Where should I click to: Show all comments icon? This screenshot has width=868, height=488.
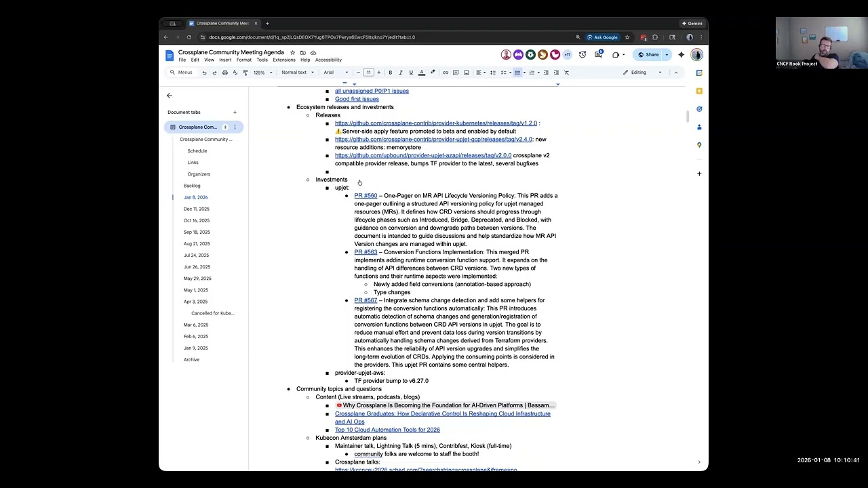599,54
